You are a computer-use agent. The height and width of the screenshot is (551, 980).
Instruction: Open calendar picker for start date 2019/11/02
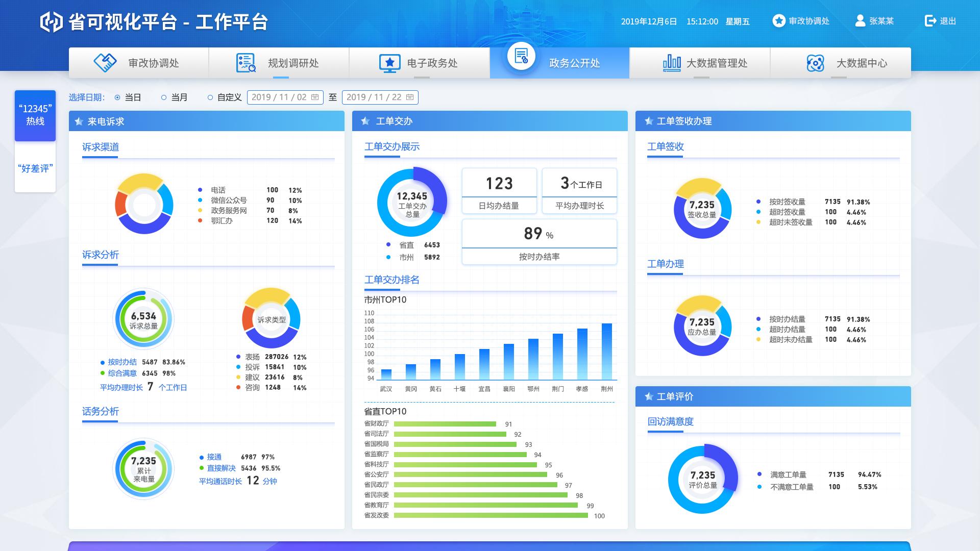pyautogui.click(x=315, y=97)
